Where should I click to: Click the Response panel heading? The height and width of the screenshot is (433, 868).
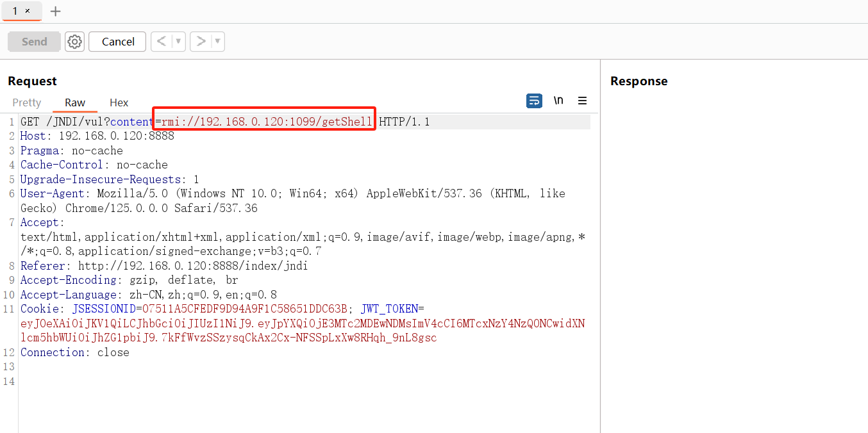point(638,81)
